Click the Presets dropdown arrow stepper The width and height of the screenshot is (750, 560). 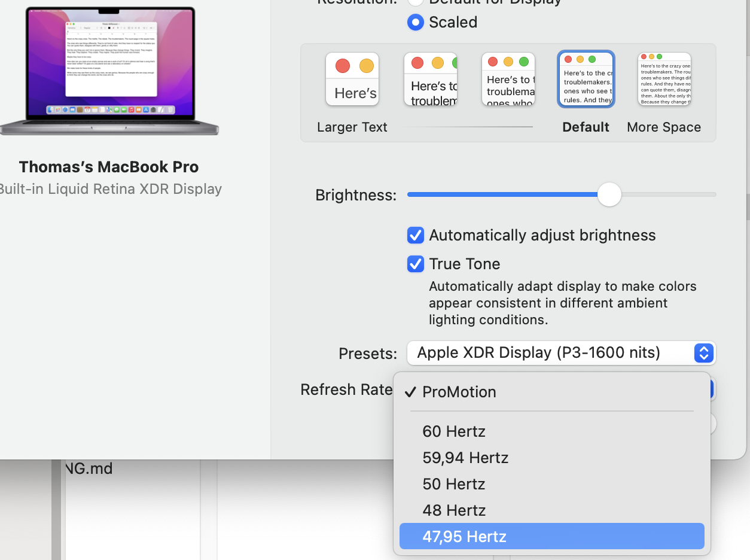click(x=704, y=353)
